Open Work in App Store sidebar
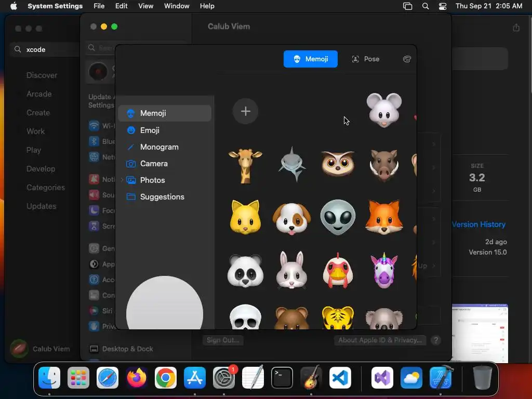 pos(36,131)
